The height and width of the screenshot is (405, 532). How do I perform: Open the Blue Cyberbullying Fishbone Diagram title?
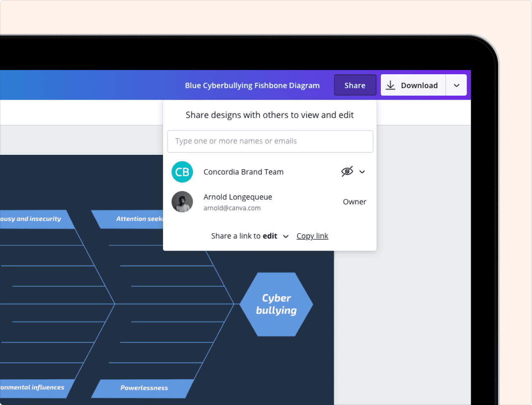coord(252,85)
